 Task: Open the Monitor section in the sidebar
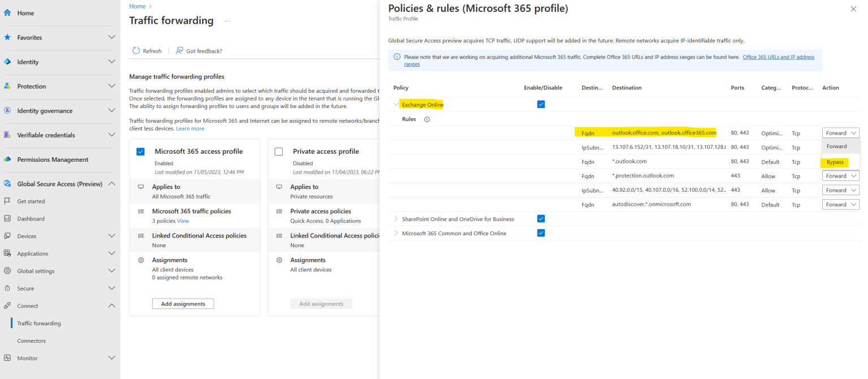(x=26, y=358)
